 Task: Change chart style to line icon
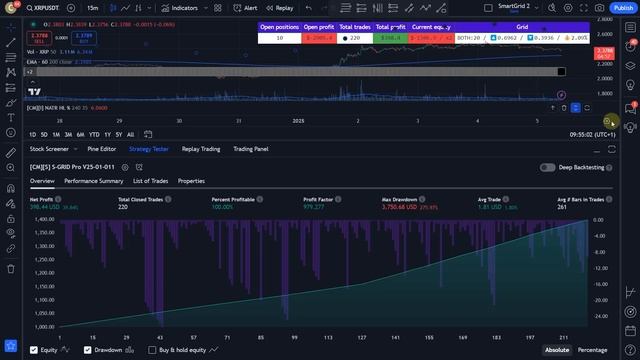point(126,8)
